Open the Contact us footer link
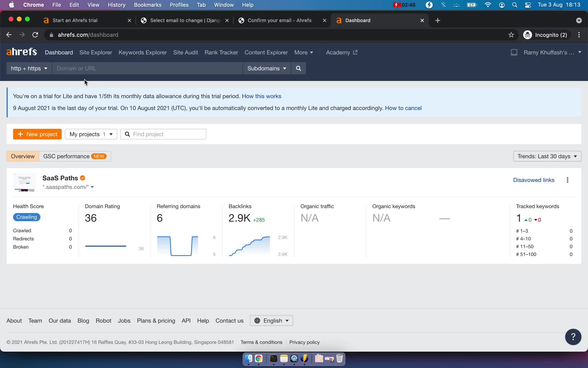Image resolution: width=588 pixels, height=368 pixels. pyautogui.click(x=229, y=320)
